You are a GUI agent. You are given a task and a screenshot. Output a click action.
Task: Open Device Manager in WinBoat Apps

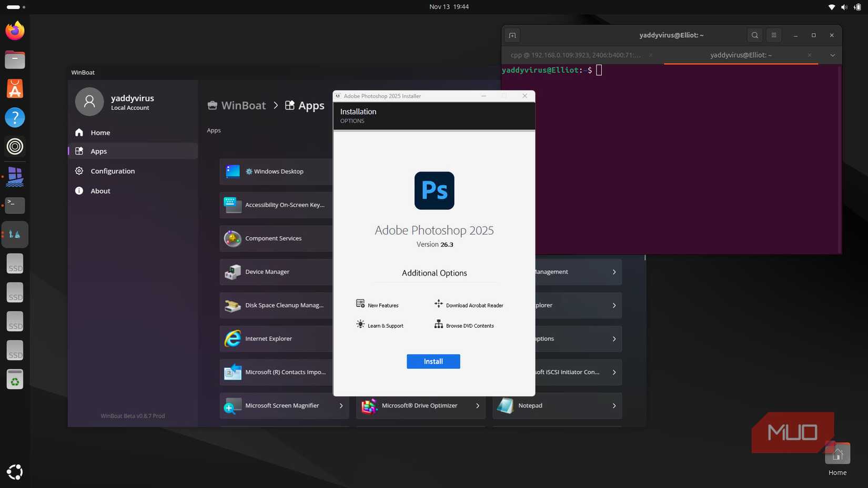point(267,272)
